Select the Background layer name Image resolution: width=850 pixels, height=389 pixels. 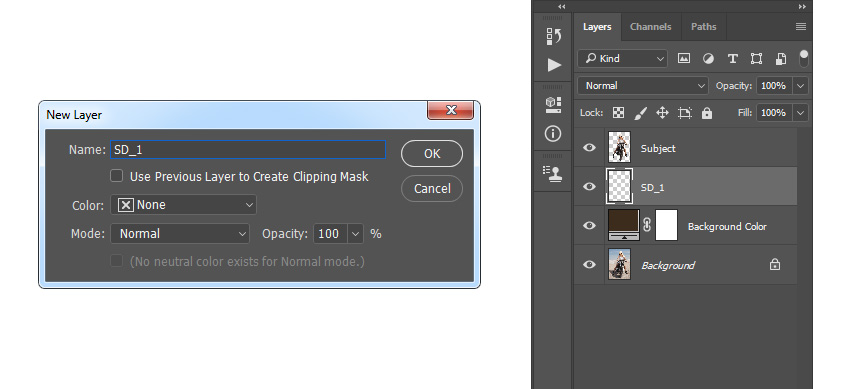click(x=668, y=265)
